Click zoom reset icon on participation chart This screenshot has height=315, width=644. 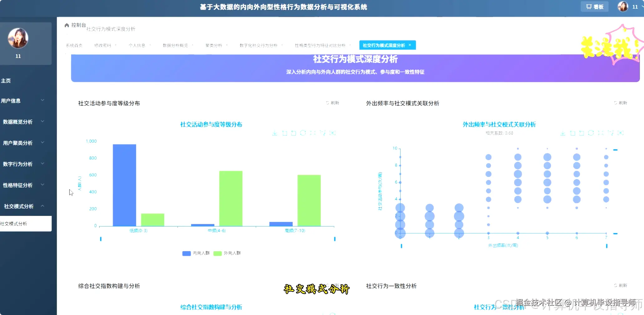294,133
